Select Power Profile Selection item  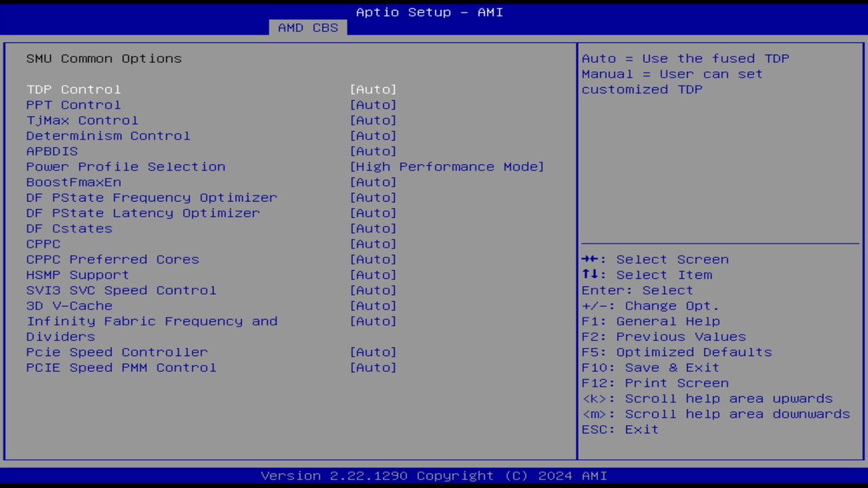click(x=126, y=167)
